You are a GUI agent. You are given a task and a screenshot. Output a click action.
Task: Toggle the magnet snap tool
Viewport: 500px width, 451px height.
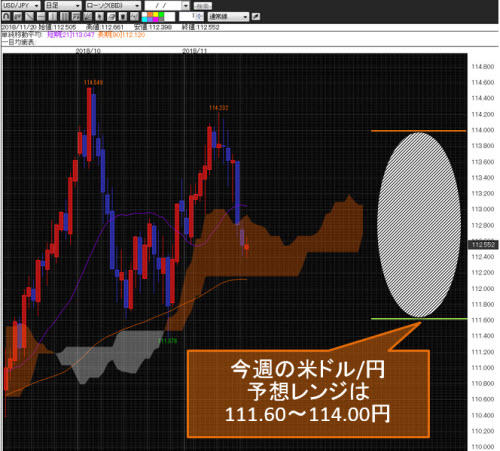point(7,17)
